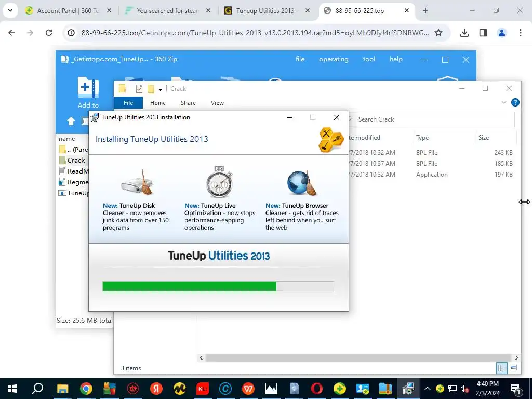Open the Windows Start menu

point(12,389)
